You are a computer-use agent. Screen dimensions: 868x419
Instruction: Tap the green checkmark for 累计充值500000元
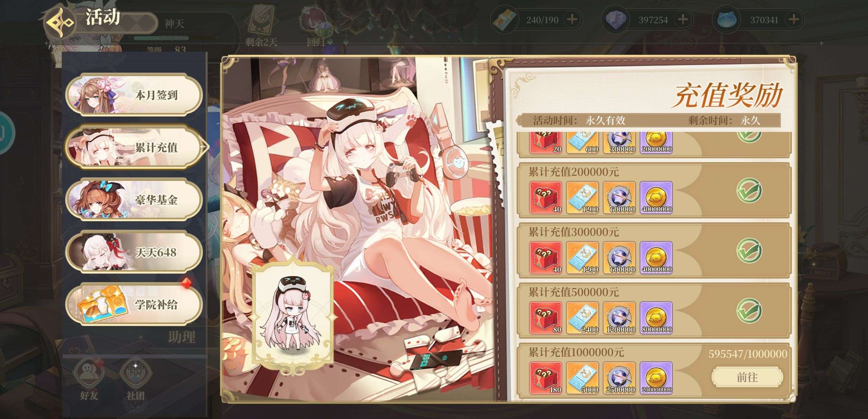[x=749, y=311]
